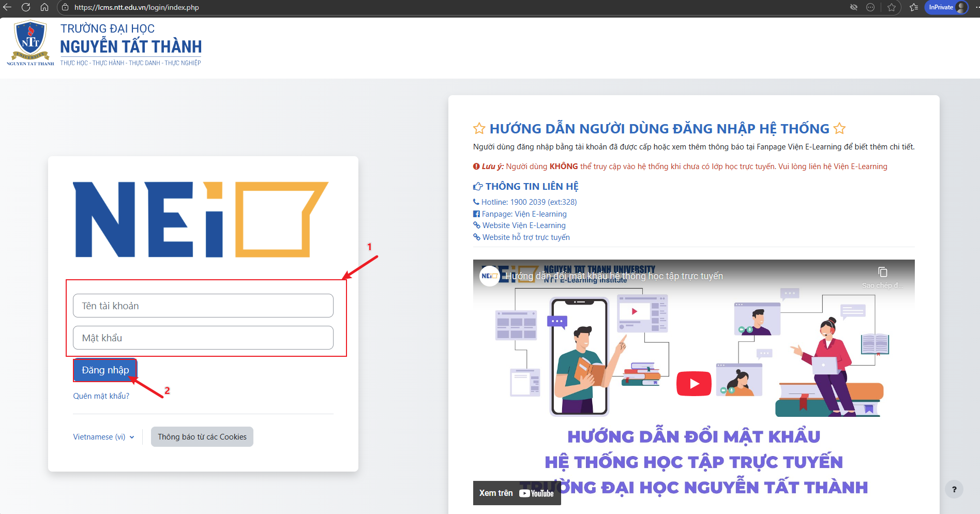
Task: Reload the page with refresh icon
Action: 26,7
